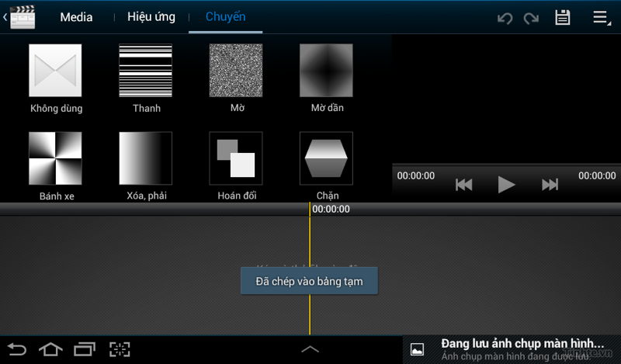Viewport: 621px width, 364px height.
Task: Pick the Bánh xe wheel transition
Action: pyautogui.click(x=55, y=158)
